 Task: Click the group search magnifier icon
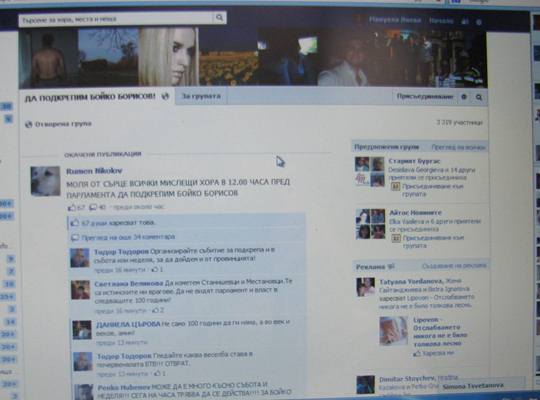click(x=479, y=97)
